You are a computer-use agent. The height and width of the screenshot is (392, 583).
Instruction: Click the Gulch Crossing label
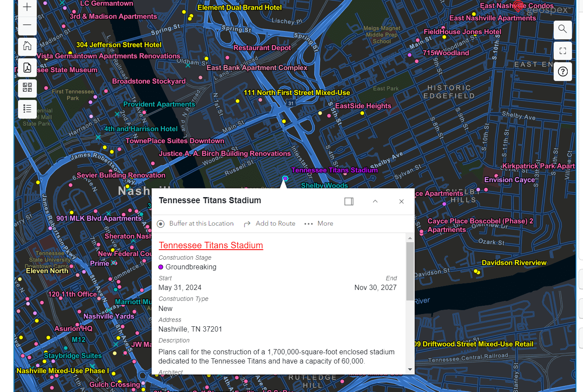coord(115,385)
